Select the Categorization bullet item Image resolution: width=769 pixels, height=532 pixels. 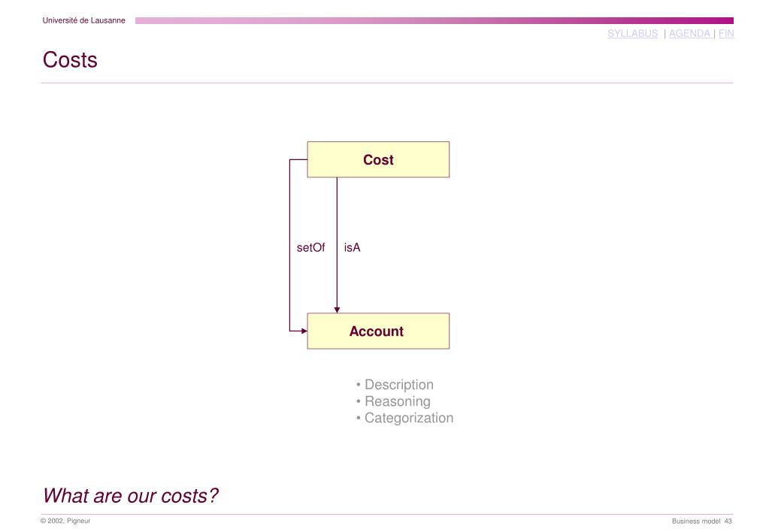click(x=404, y=418)
